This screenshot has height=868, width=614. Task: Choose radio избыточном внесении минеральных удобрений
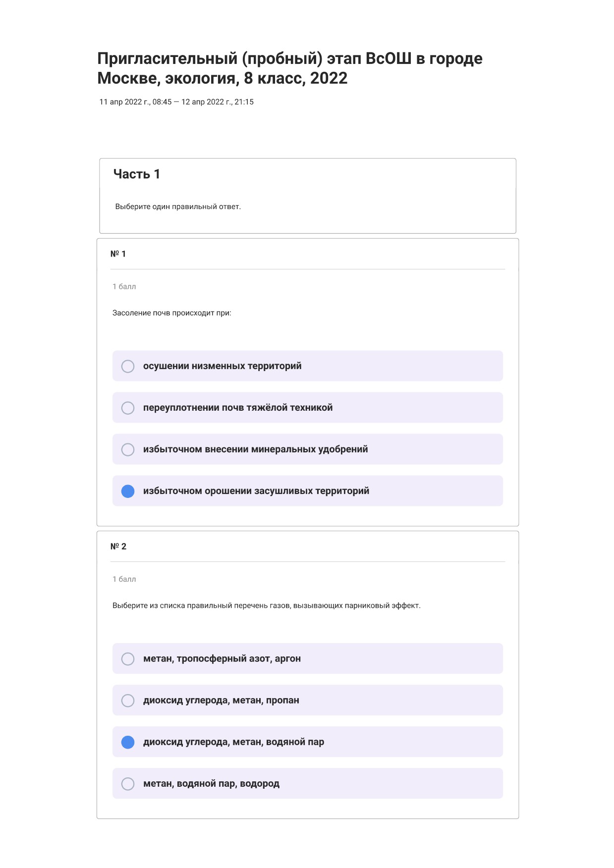coord(128,449)
